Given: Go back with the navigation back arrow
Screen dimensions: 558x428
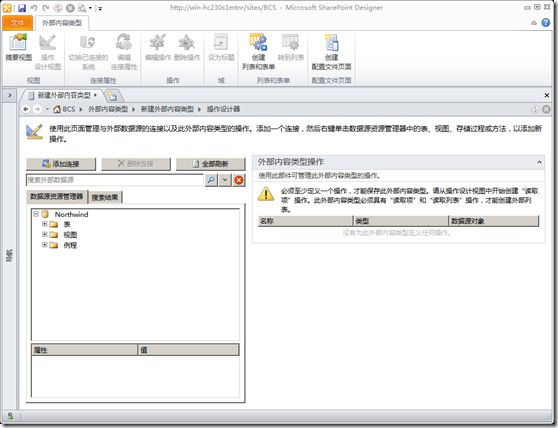Looking at the screenshot, I should click(26, 109).
